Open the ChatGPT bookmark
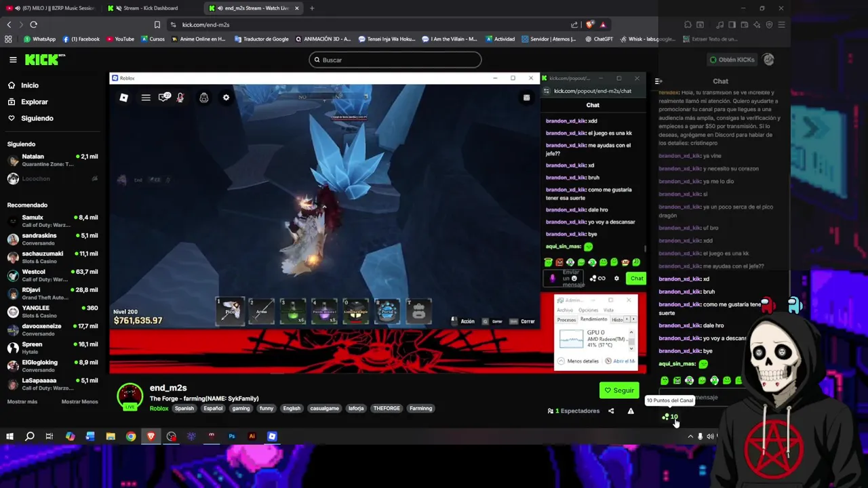 (x=599, y=39)
